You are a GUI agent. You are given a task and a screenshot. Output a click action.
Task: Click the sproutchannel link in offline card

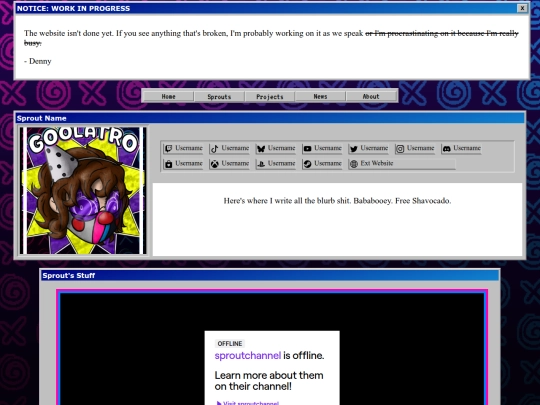[248, 355]
